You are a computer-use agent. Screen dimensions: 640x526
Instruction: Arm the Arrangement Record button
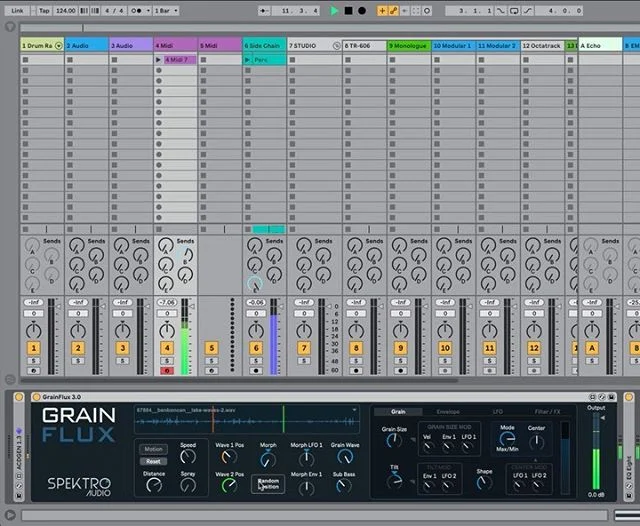(x=362, y=11)
